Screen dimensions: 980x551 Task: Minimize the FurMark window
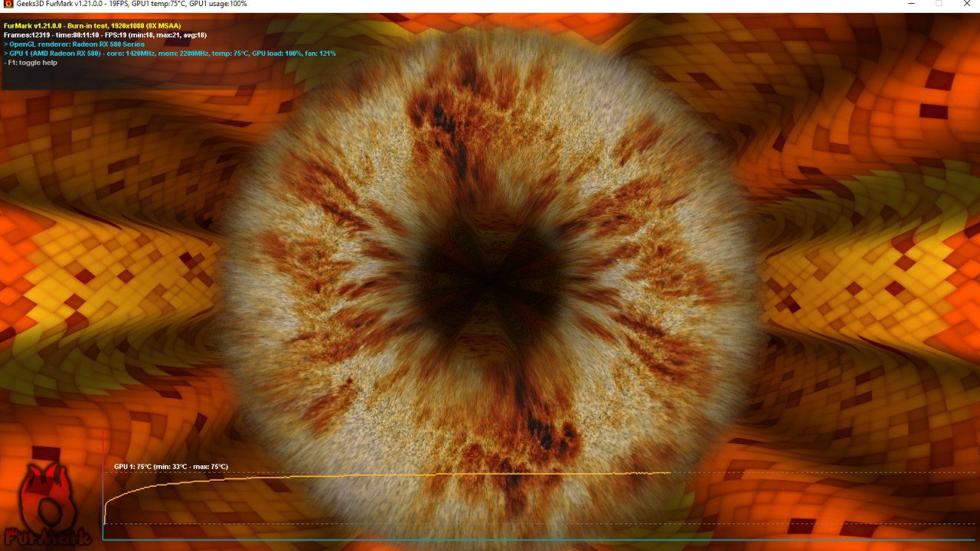point(910,4)
